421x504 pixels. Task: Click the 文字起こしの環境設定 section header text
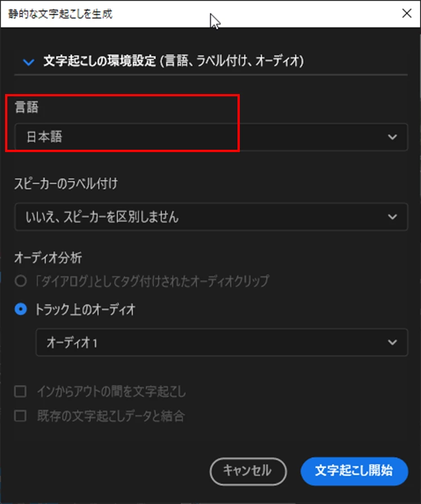coord(173,61)
